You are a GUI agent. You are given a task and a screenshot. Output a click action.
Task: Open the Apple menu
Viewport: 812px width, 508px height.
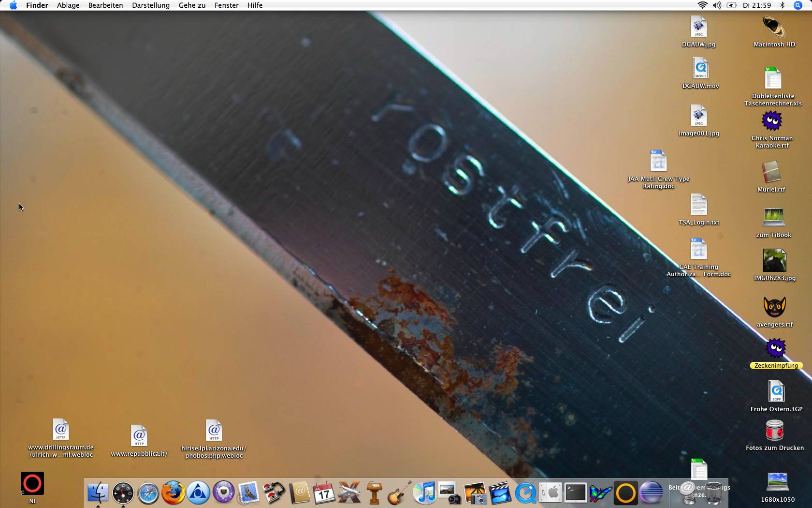tap(13, 5)
